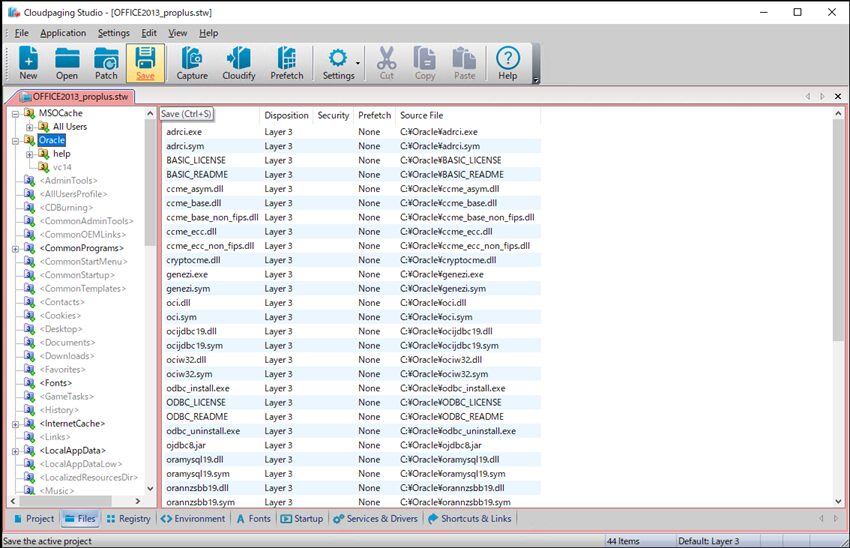The width and height of the screenshot is (850, 548).
Task: Select the Fonts folder in the tree
Action: (56, 383)
